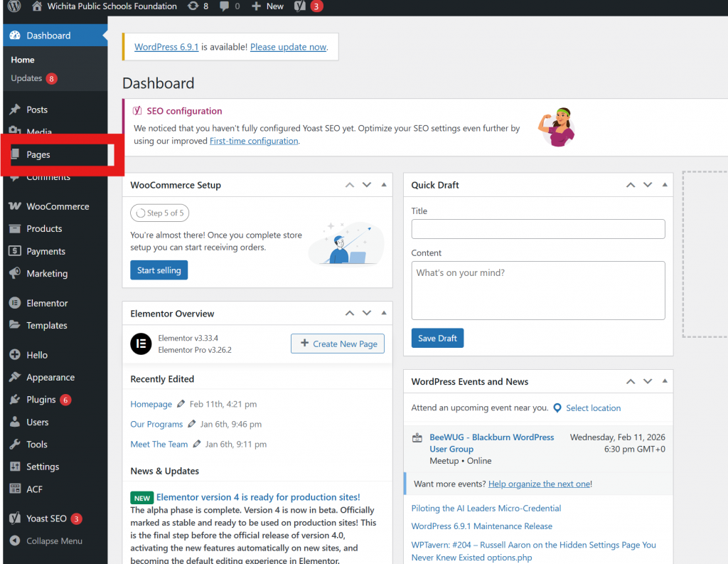The width and height of the screenshot is (728, 564).
Task: Move WooCommerce Setup panel down with chevron
Action: click(367, 185)
